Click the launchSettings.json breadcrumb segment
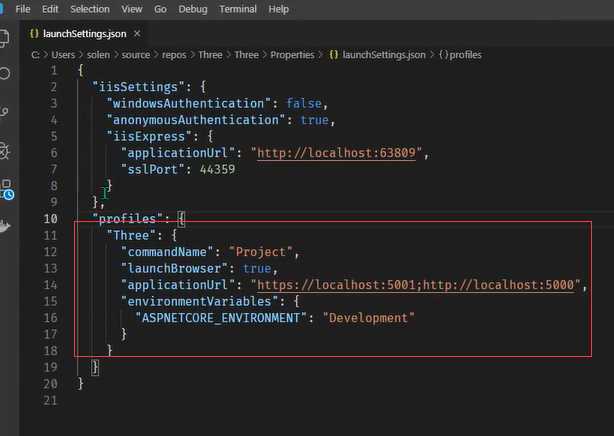 [x=384, y=55]
